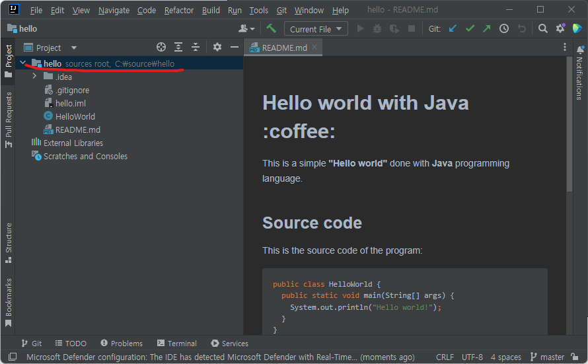This screenshot has height=364, width=588.
Task: Click the UTF-8 encoding indicator
Action: (472, 357)
